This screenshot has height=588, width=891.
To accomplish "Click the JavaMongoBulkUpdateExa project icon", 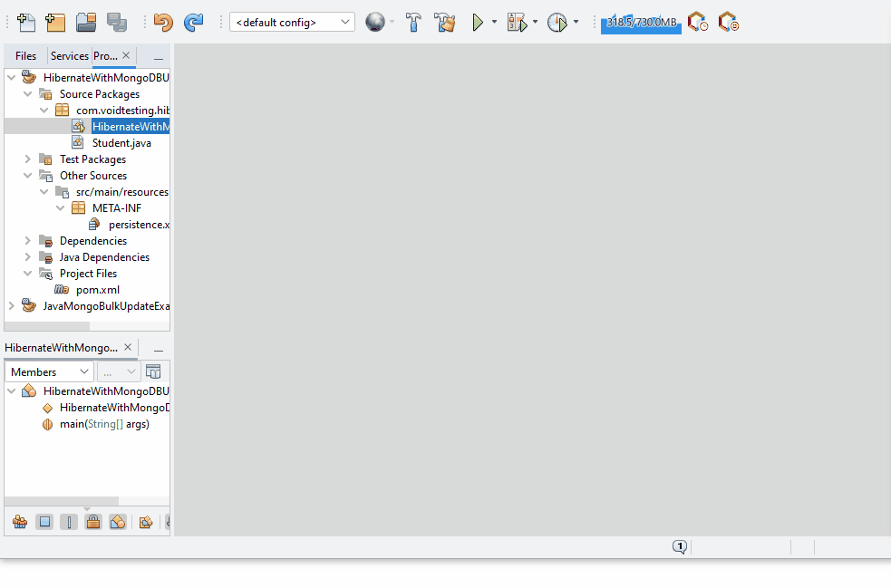I will click(29, 305).
